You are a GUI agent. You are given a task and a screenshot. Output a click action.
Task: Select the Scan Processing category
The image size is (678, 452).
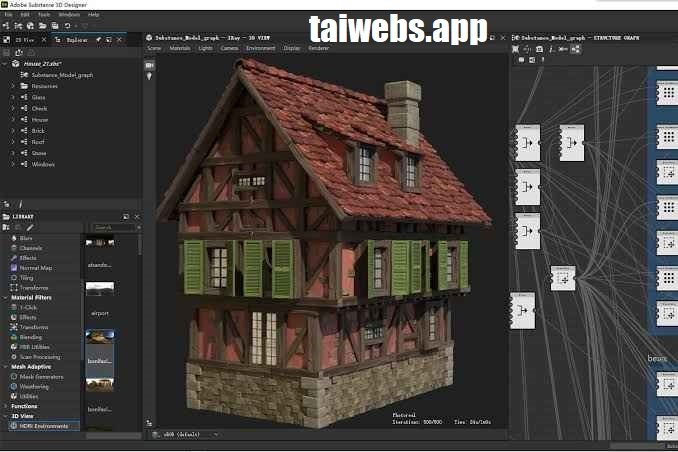tap(40, 357)
